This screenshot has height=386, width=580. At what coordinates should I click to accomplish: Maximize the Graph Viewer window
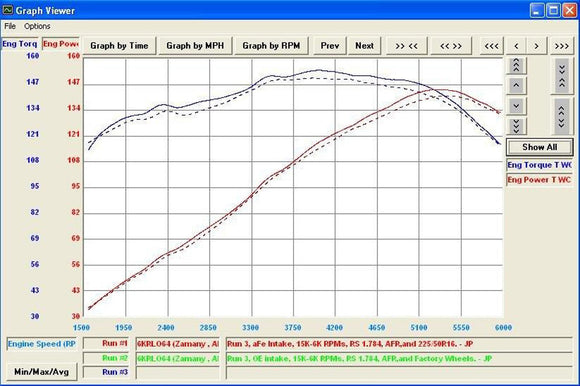(554, 10)
